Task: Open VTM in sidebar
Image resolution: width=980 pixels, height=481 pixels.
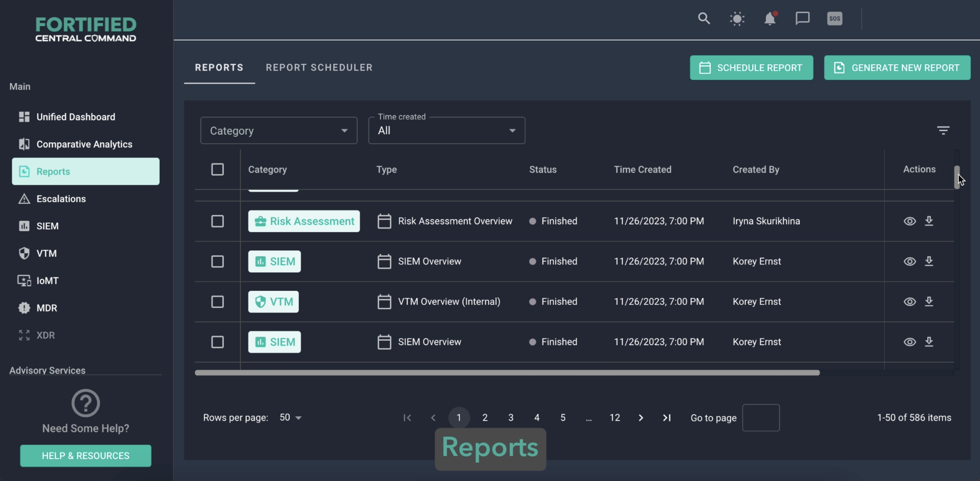Action: [x=85, y=253]
